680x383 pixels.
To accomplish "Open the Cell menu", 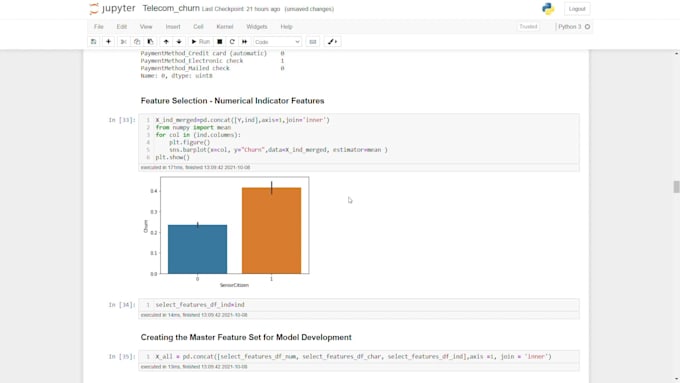I will (x=198, y=27).
